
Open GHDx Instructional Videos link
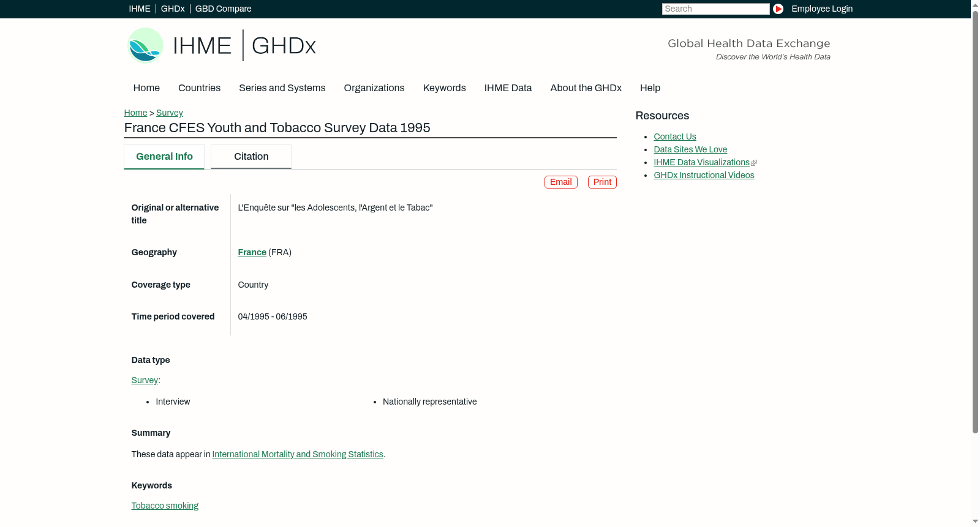tap(704, 175)
